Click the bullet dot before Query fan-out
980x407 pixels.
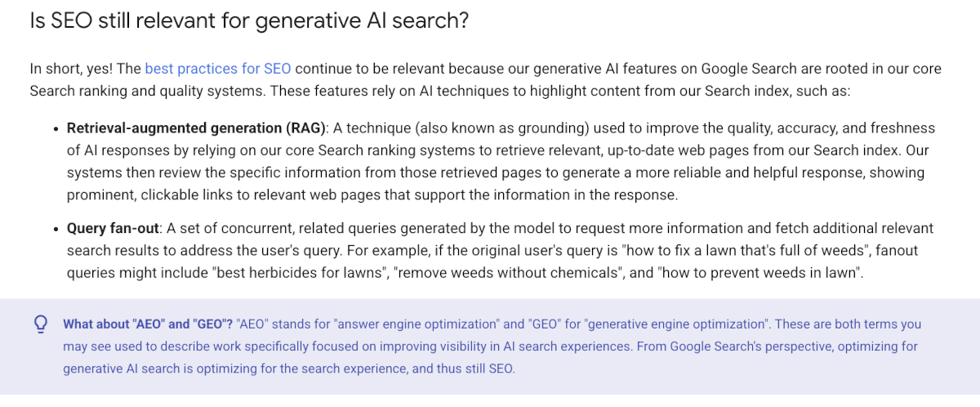tap(56, 229)
